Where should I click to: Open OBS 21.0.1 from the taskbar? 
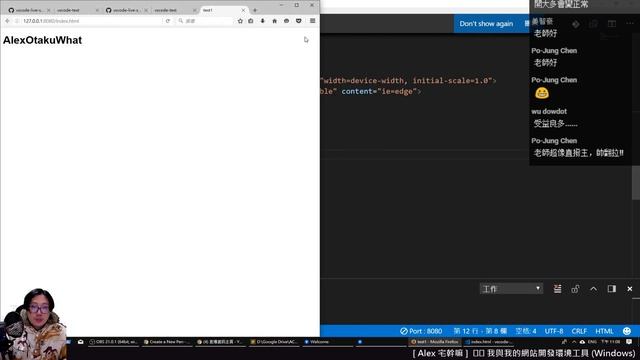point(113,342)
